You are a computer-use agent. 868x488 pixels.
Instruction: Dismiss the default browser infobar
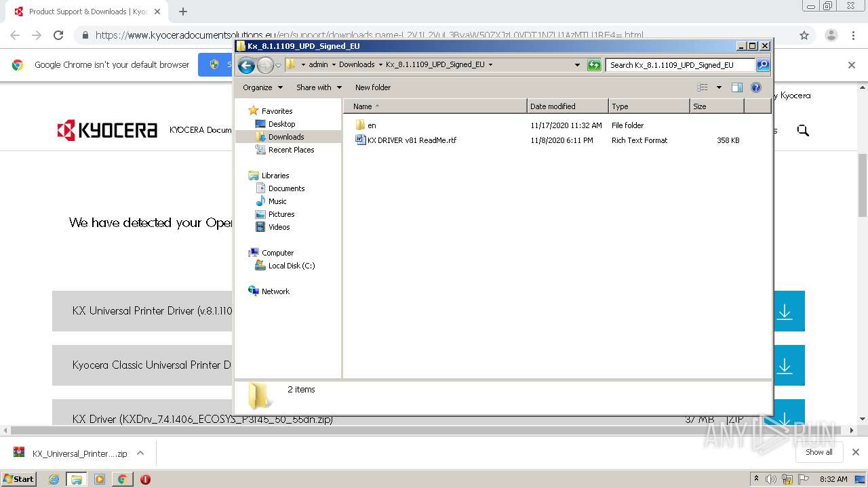(852, 65)
